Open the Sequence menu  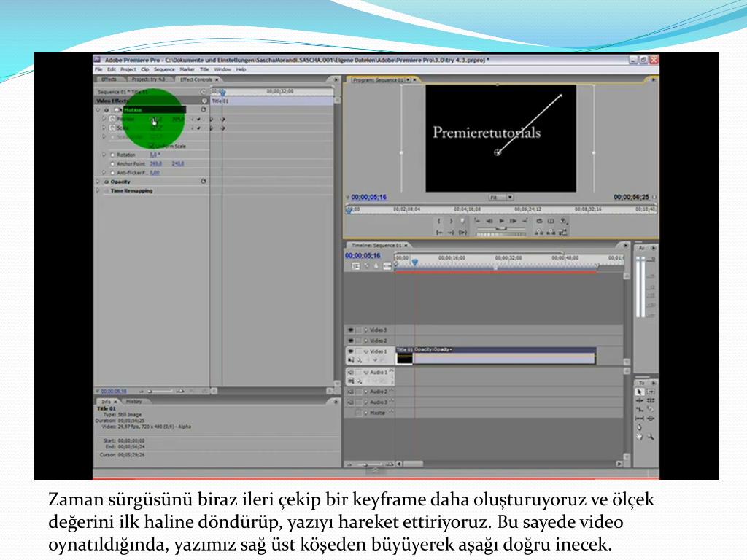click(x=164, y=69)
